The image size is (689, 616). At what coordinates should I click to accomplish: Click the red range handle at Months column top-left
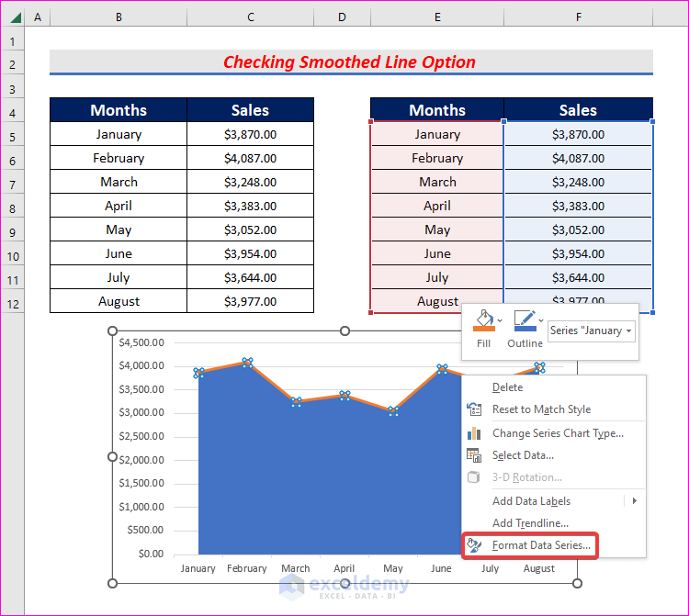tap(371, 121)
